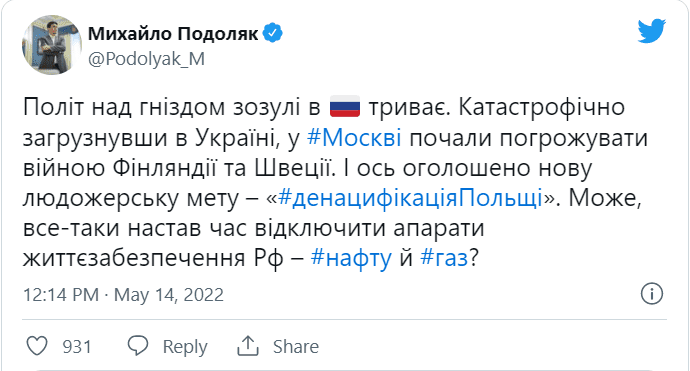Click the Reply text button
The height and width of the screenshot is (371, 690).
click(185, 347)
